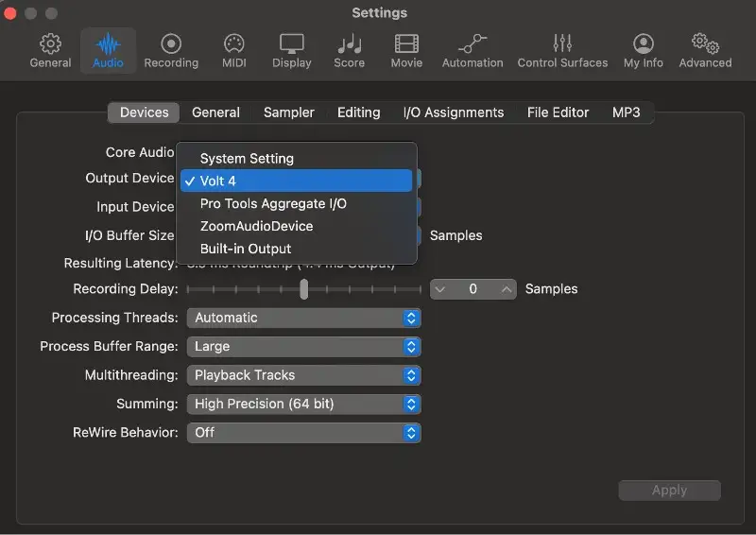
Task: Select the Recording settings icon
Action: [x=171, y=44]
